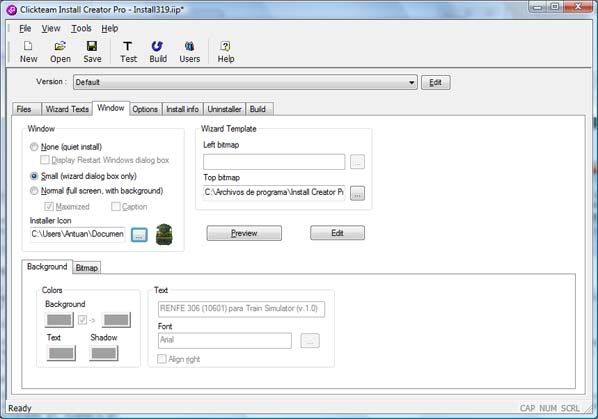
Task: Start the Build toolbar icon
Action: [x=158, y=52]
